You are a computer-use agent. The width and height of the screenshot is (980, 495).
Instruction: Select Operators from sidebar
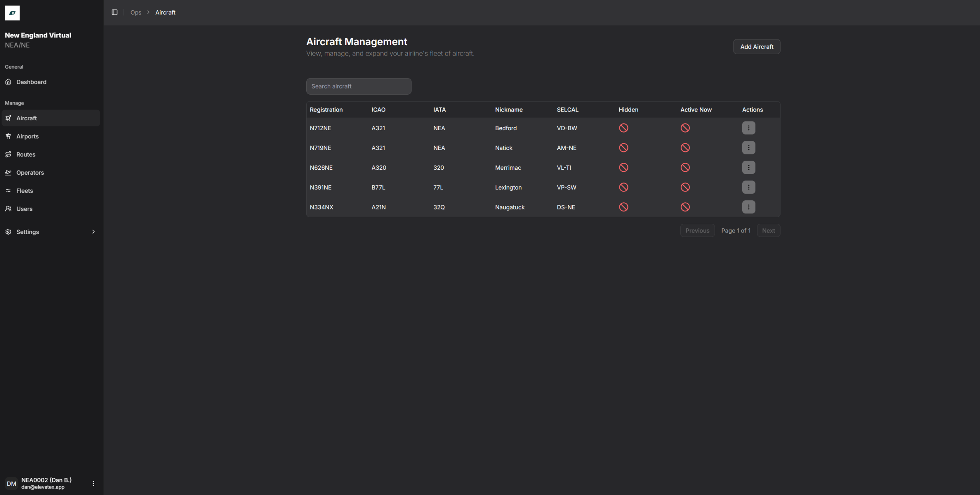pyautogui.click(x=30, y=172)
